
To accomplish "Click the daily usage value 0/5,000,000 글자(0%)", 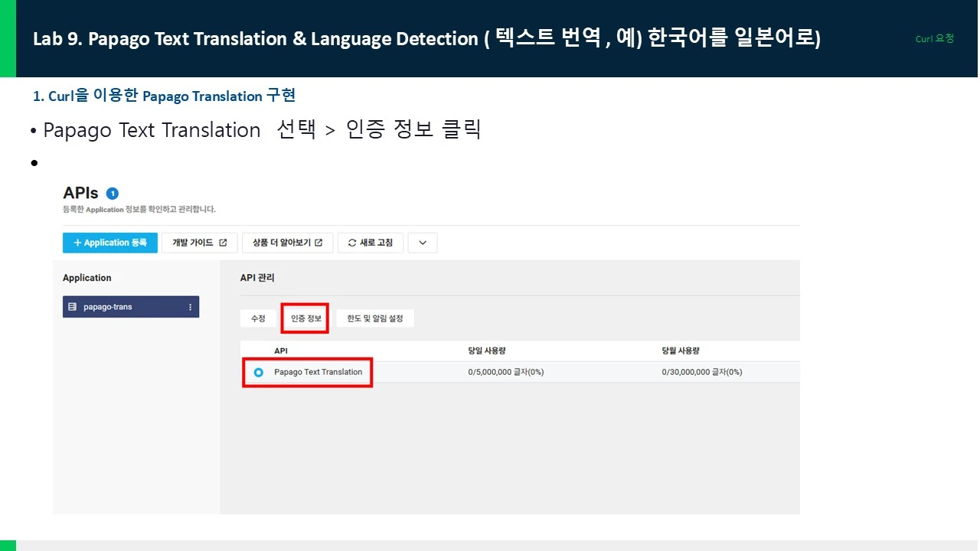I will pos(506,372).
